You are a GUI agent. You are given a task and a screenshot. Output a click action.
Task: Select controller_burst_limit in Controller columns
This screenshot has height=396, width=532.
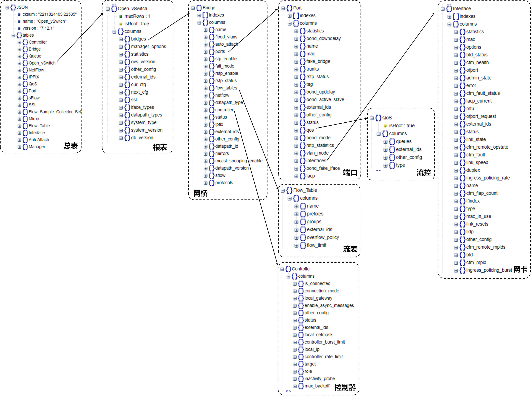point(324,342)
